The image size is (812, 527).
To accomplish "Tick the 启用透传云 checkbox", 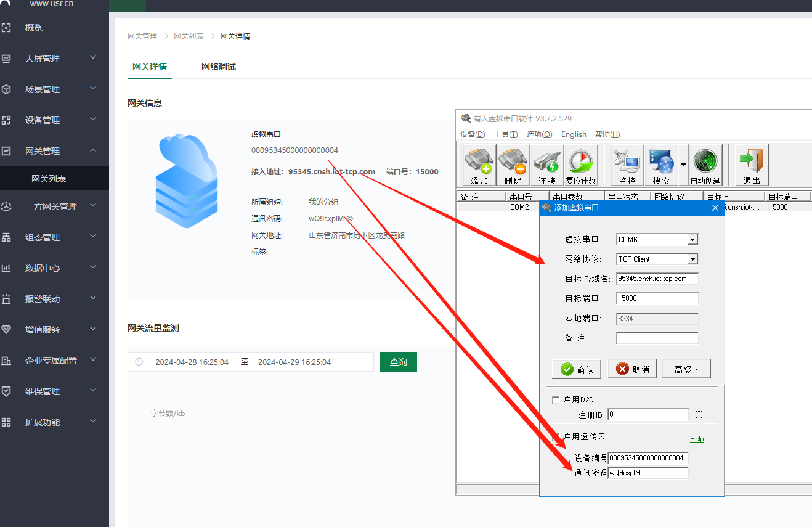I will [x=556, y=436].
